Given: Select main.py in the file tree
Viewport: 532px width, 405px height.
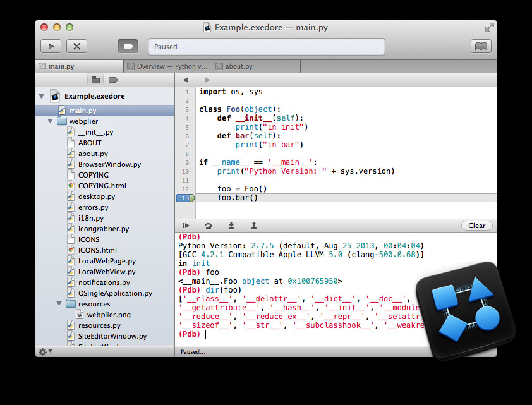Looking at the screenshot, I should pos(105,111).
